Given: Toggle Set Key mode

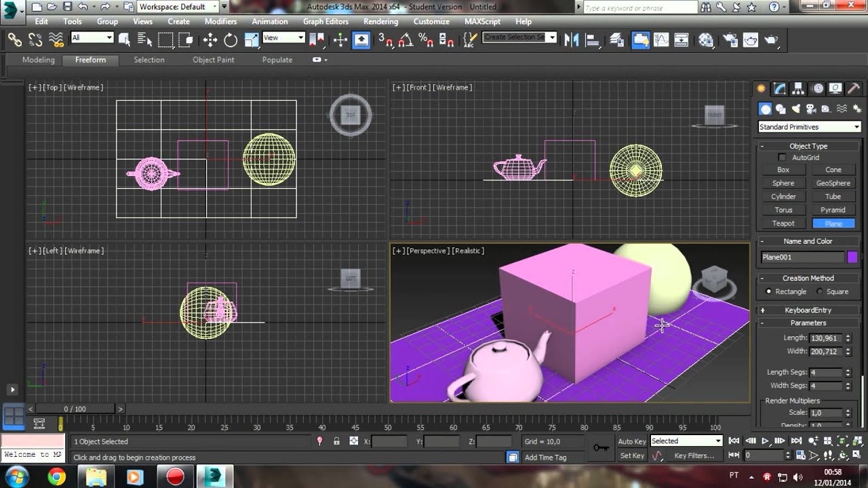Looking at the screenshot, I should pos(632,455).
